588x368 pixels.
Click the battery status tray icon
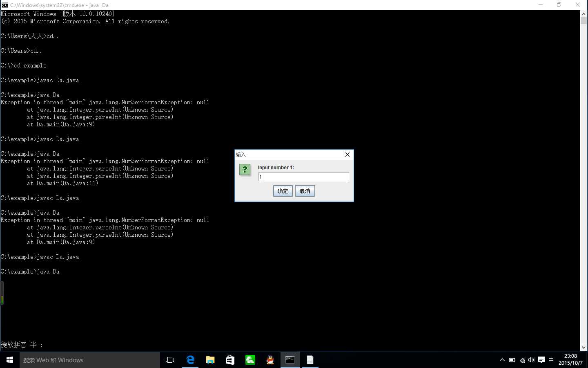(512, 360)
